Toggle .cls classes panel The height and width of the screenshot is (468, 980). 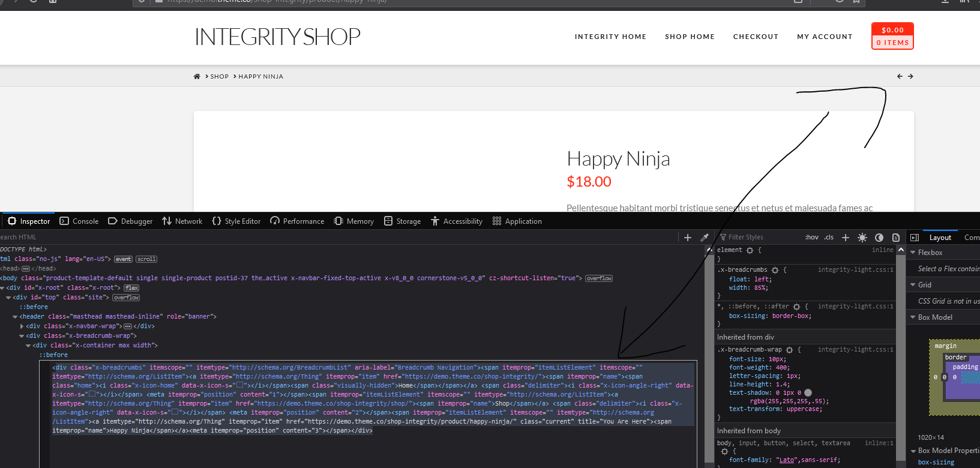[829, 237]
